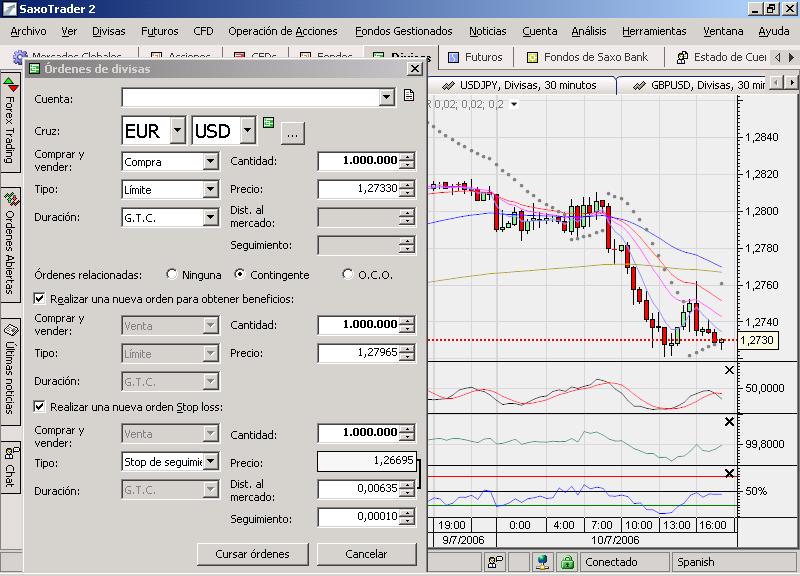Image resolution: width=800 pixels, height=576 pixels.
Task: Close the second indicator sub-chart
Action: [x=729, y=422]
